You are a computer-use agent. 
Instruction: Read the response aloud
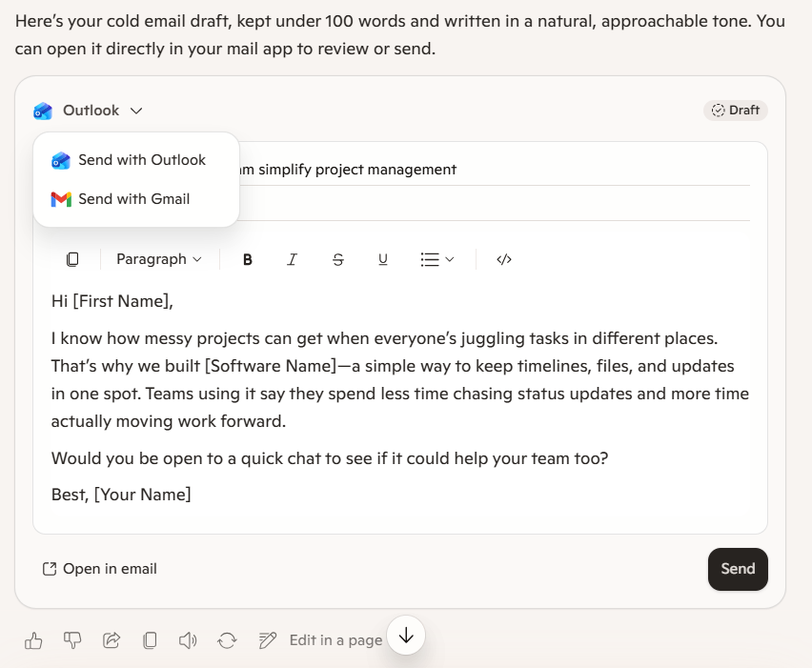[188, 640]
